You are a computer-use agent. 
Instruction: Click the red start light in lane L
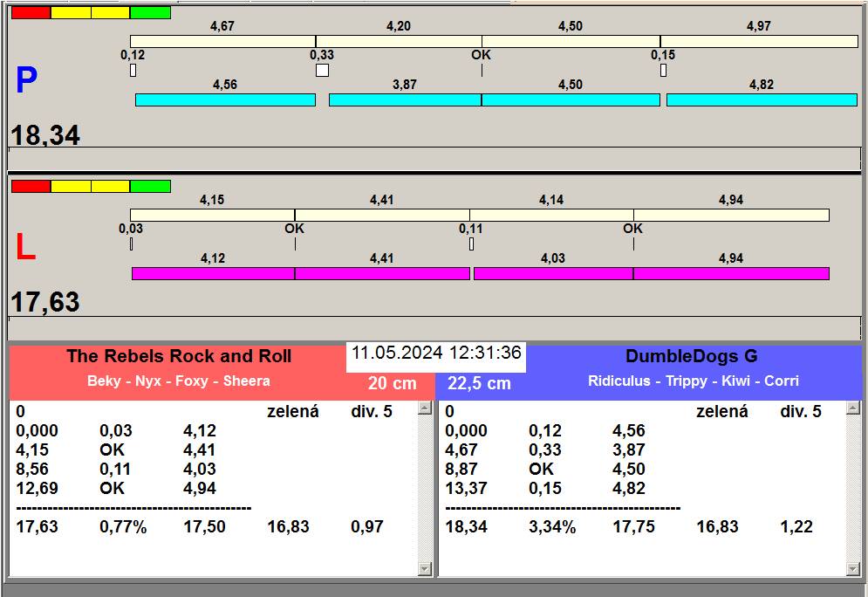(x=31, y=186)
